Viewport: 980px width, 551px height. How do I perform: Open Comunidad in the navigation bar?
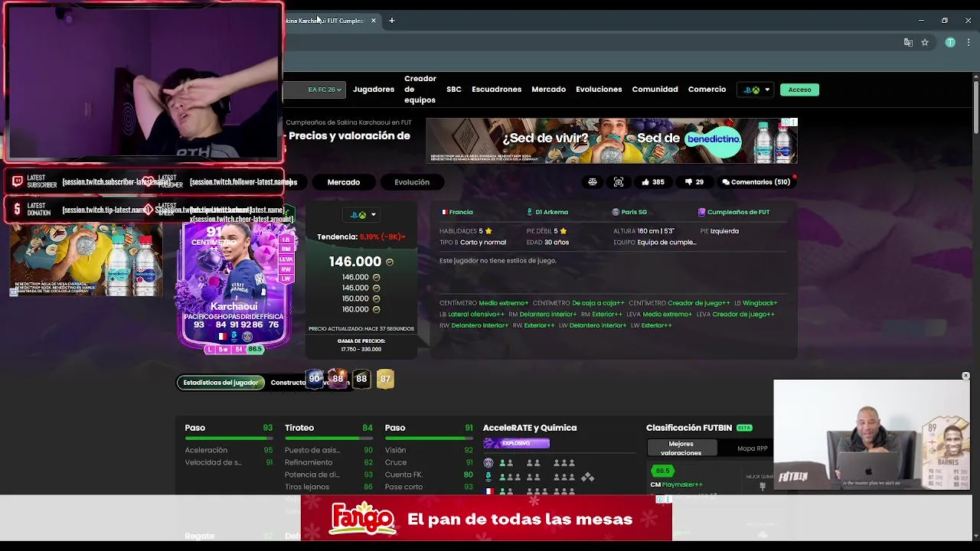coord(655,90)
